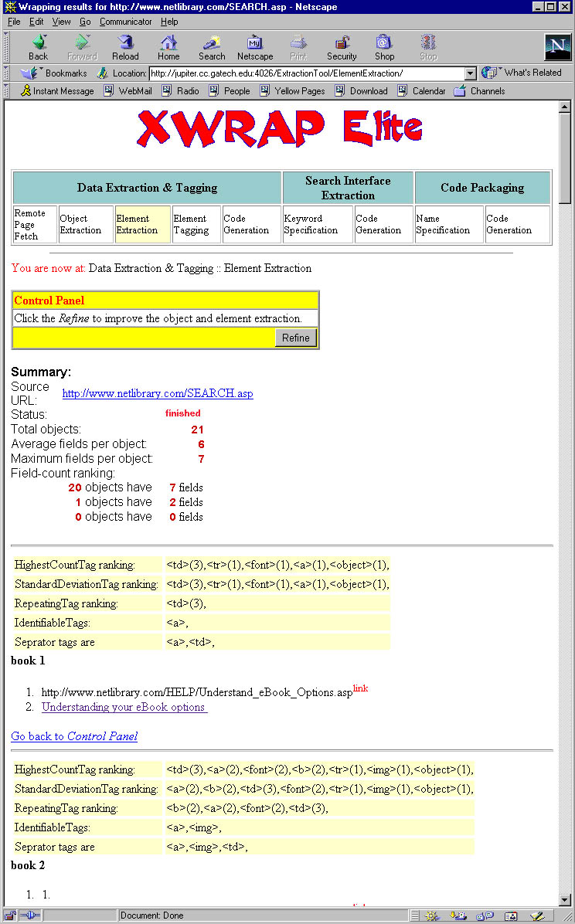Open the Communicator menu

(126, 22)
